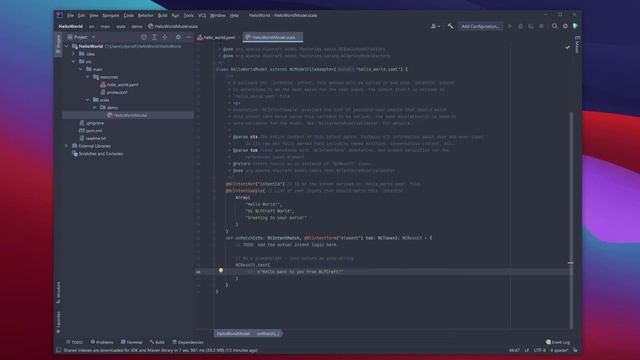Expand External Libraries node

pos(67,146)
